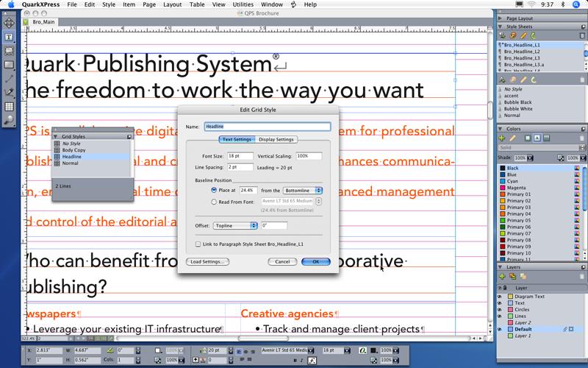Toggle visibility of Text layer
Screen dimensions: 588x368
tap(500, 303)
